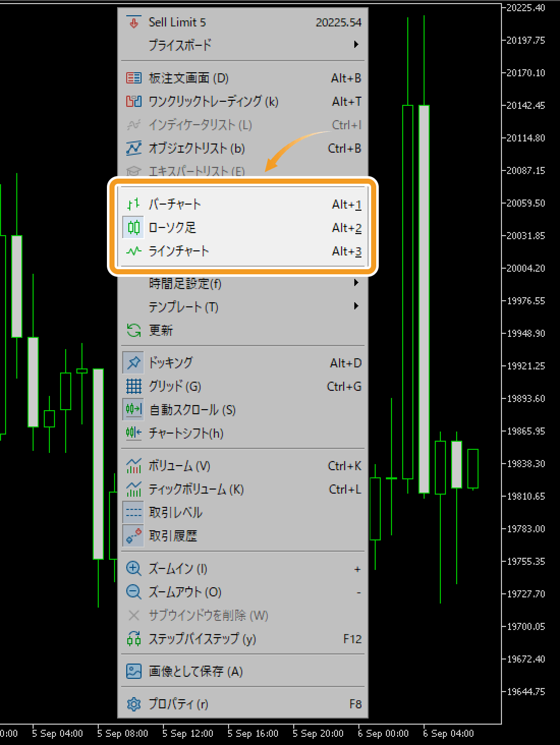Viewport: 560px width, 745px height.
Task: Toggle グリッド (G) grid display
Action: tap(243, 386)
